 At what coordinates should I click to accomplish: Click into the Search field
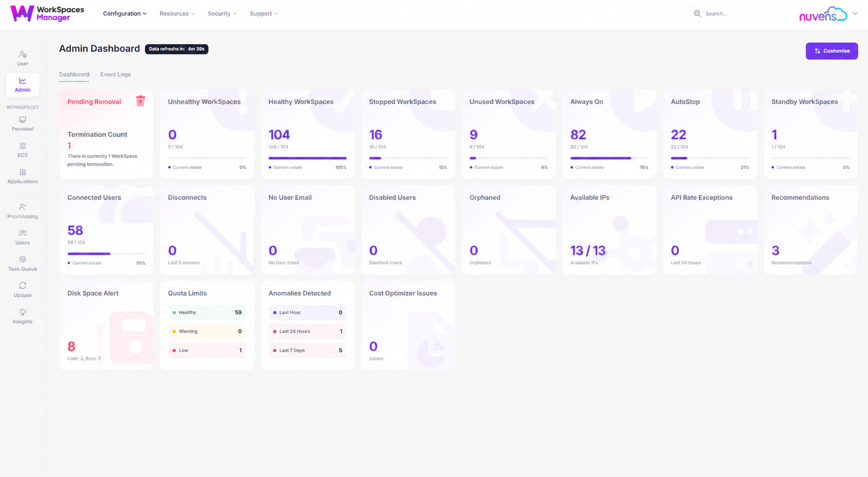[x=729, y=14]
